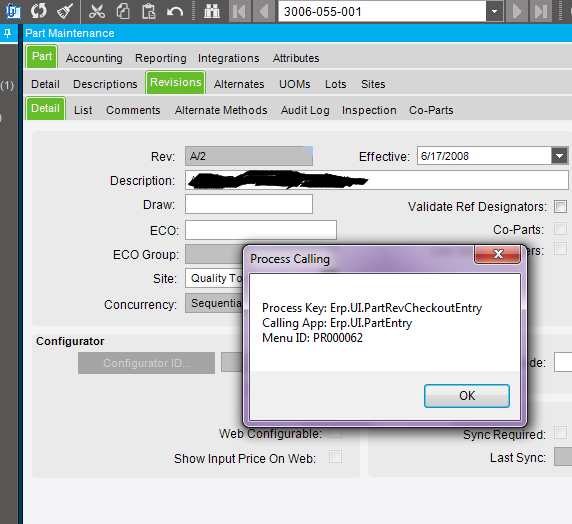
Task: Go to previous record arrow
Action: point(263,11)
